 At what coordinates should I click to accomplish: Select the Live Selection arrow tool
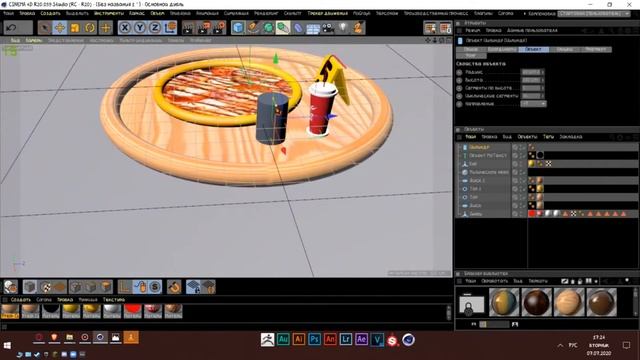click(x=44, y=28)
